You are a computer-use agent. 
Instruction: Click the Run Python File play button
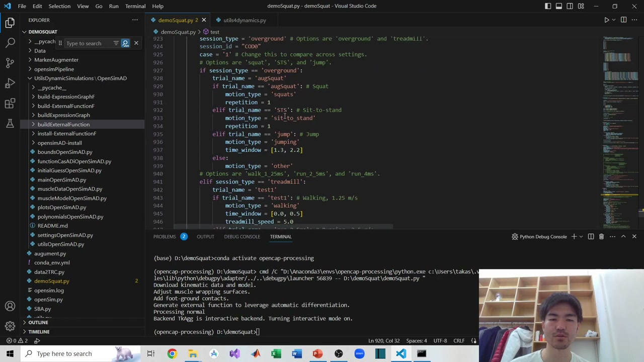[607, 20]
